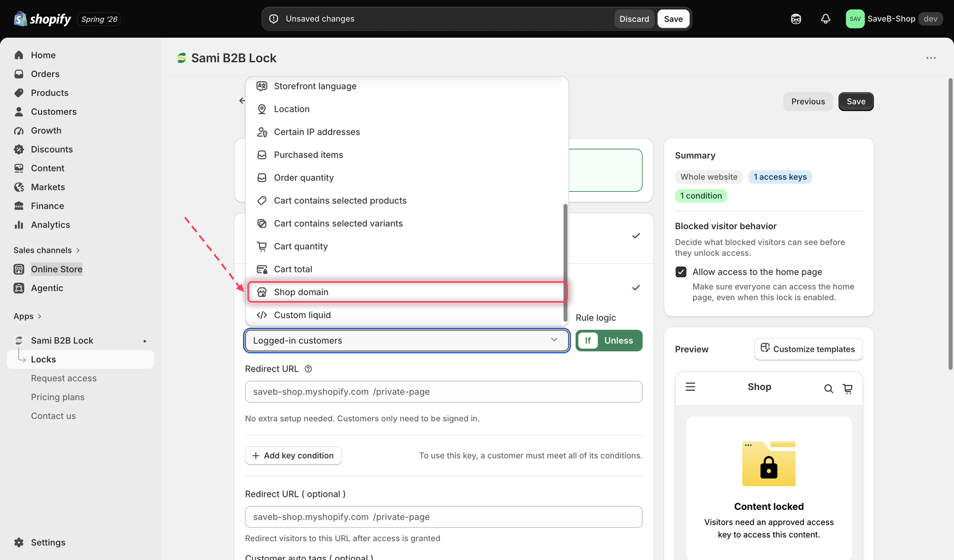Viewport: 954px width, 560px height.
Task: Choose Cart total from the condition list
Action: [x=405, y=269]
